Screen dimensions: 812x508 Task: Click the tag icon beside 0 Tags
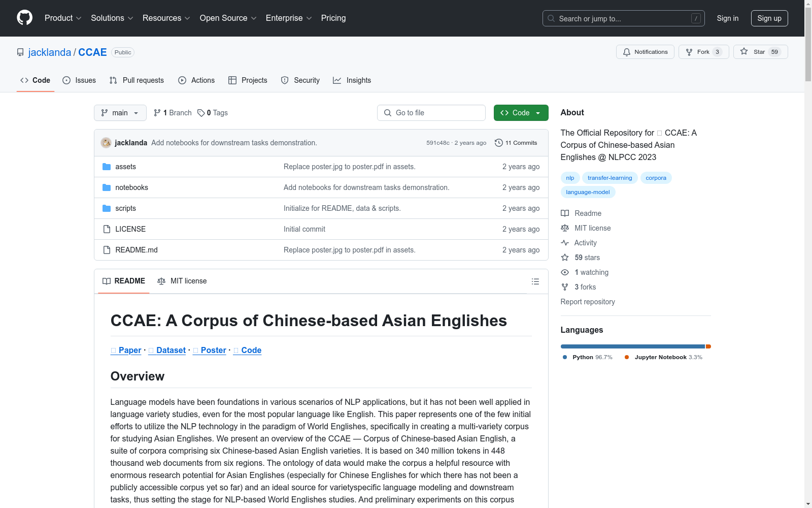(201, 113)
